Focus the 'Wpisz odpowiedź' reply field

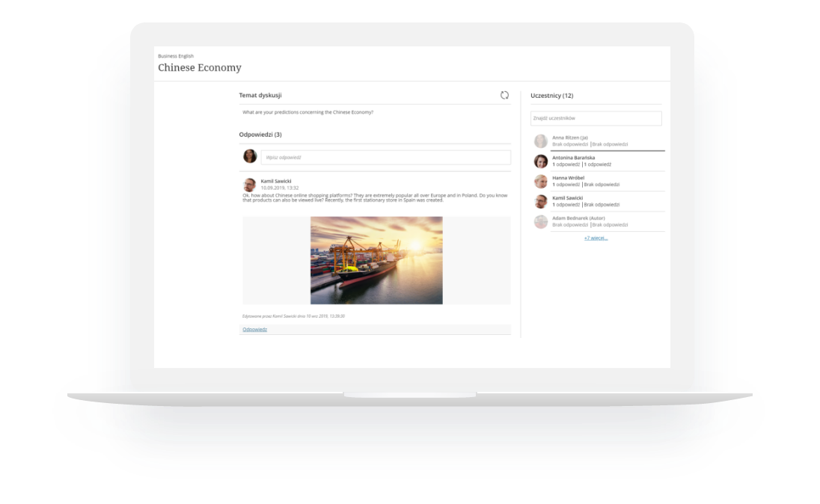click(x=385, y=157)
